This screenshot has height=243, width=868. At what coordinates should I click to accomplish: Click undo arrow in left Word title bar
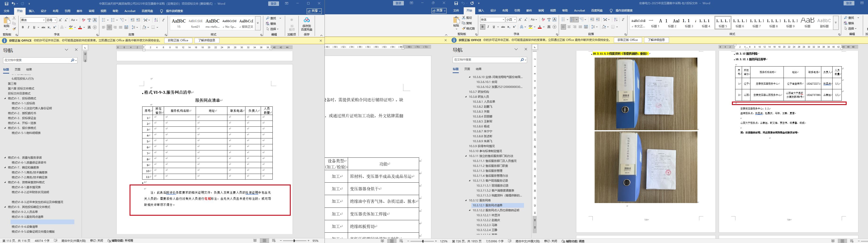point(13,3)
